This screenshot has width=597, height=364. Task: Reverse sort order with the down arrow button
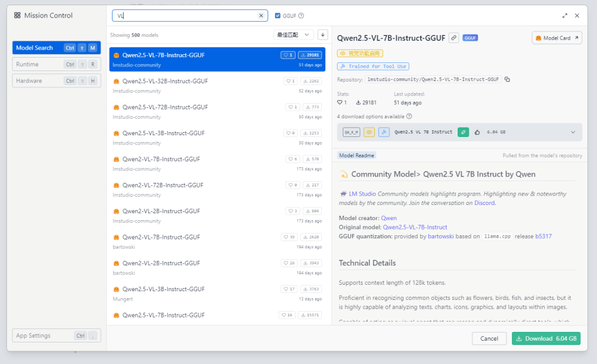click(322, 34)
